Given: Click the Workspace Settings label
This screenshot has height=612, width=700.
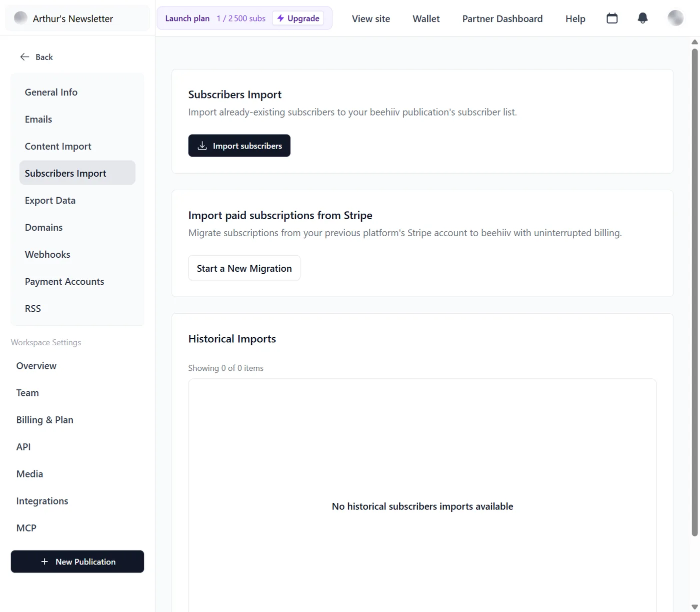Looking at the screenshot, I should click(x=46, y=342).
